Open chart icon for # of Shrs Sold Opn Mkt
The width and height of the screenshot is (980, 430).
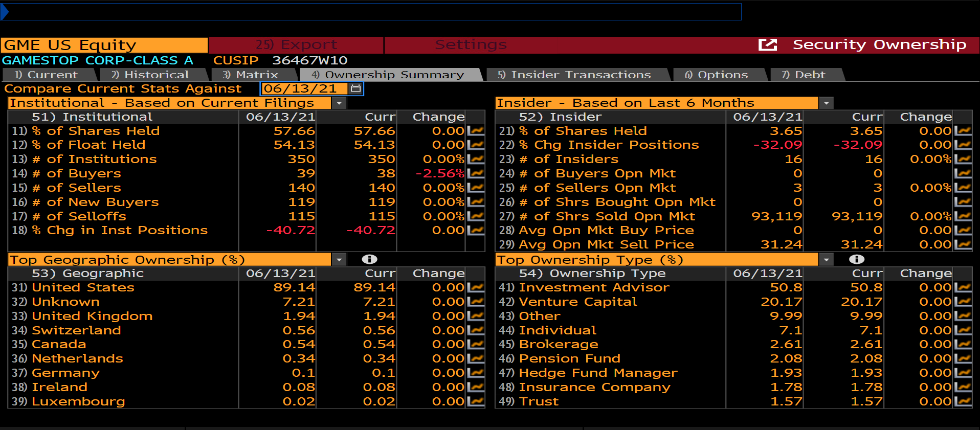[x=963, y=217]
